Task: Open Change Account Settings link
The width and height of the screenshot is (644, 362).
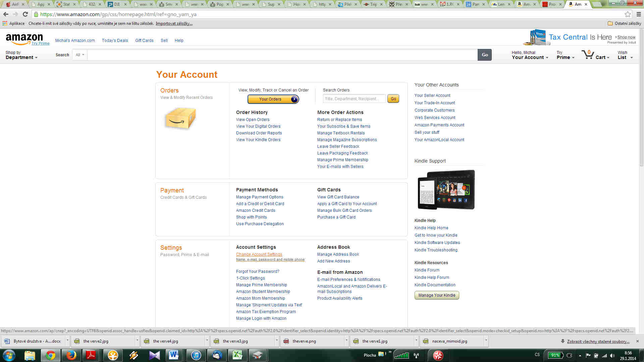Action: pyautogui.click(x=259, y=254)
